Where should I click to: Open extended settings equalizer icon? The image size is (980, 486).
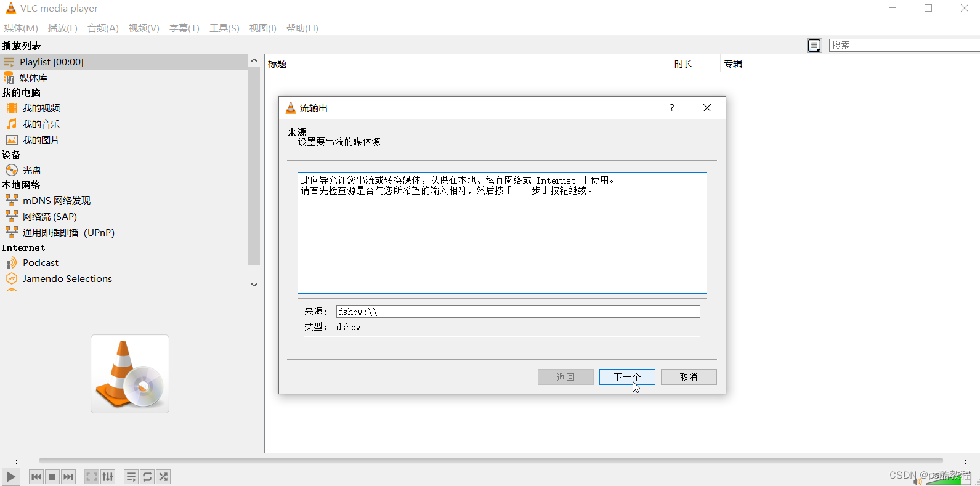point(108,477)
